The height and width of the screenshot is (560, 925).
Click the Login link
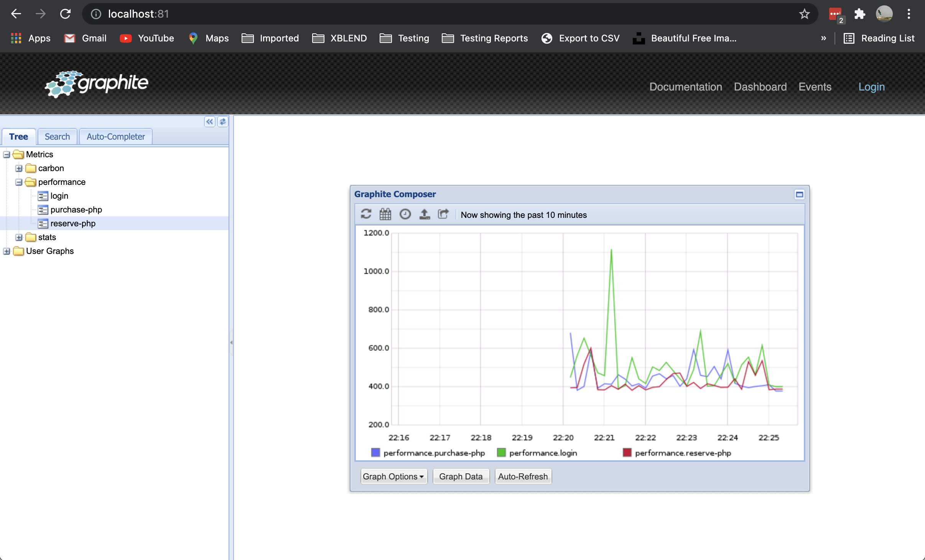click(871, 87)
